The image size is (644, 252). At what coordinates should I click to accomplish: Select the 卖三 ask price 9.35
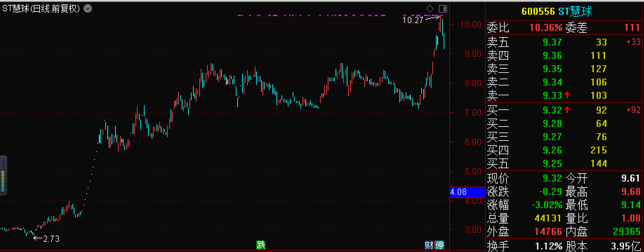click(552, 69)
